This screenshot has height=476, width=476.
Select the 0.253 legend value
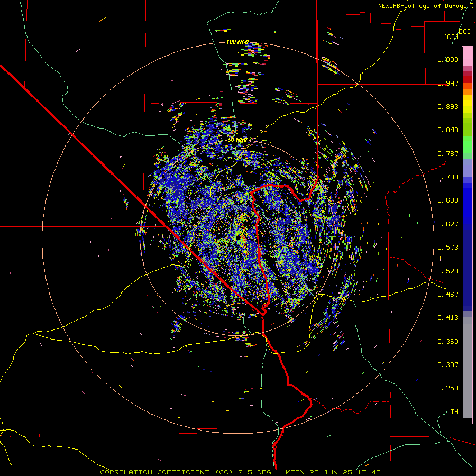[448, 388]
